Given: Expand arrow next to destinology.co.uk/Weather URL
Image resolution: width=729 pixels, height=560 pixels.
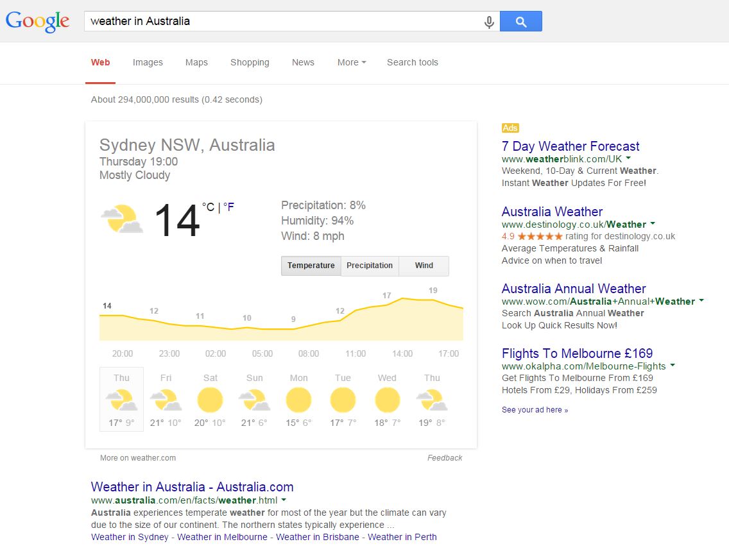Looking at the screenshot, I should [652, 223].
